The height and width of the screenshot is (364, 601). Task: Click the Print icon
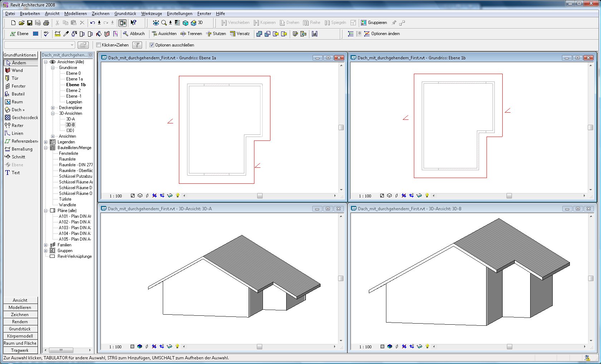pyautogui.click(x=46, y=23)
